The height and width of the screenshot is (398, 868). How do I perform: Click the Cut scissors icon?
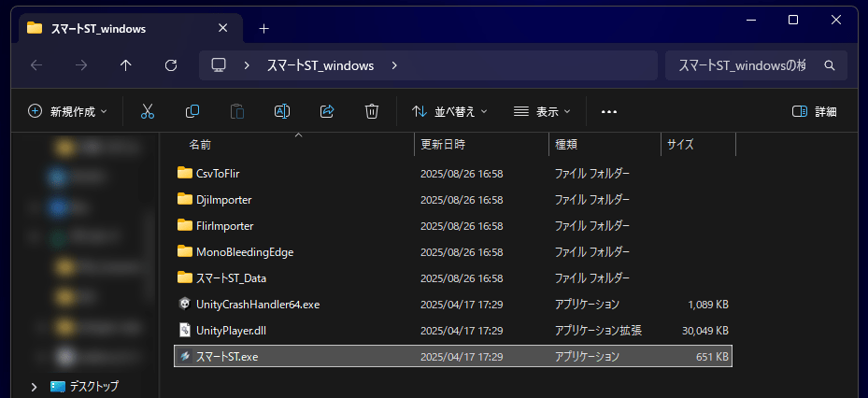coord(147,111)
